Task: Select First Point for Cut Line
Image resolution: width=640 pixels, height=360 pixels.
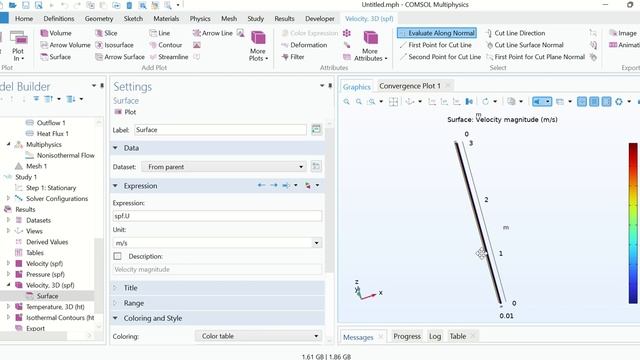Action: (436, 45)
